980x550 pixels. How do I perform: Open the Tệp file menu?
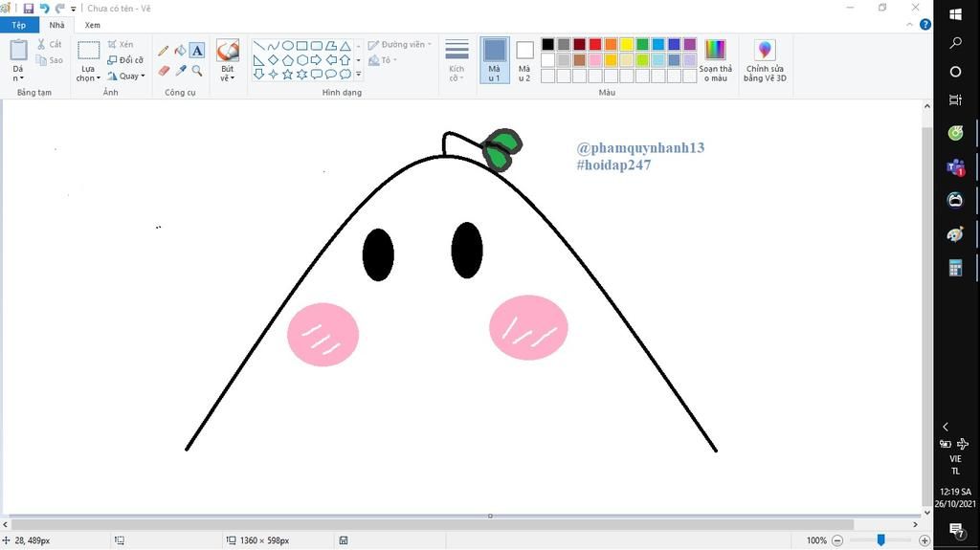(x=19, y=25)
